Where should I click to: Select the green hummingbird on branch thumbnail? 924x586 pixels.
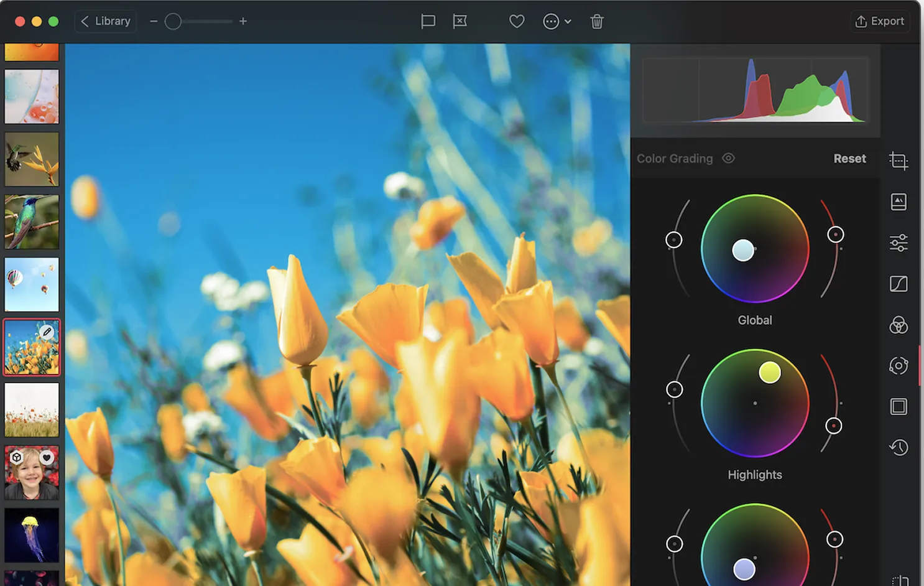click(32, 222)
